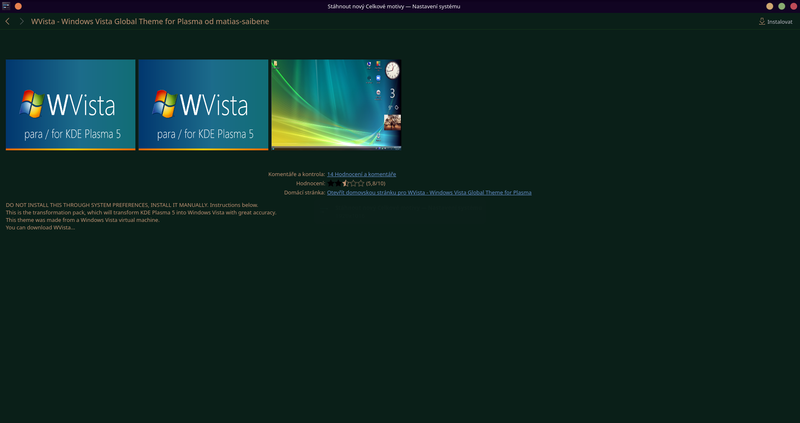800x423 pixels.
Task: Click the first star in rating
Action: point(332,183)
